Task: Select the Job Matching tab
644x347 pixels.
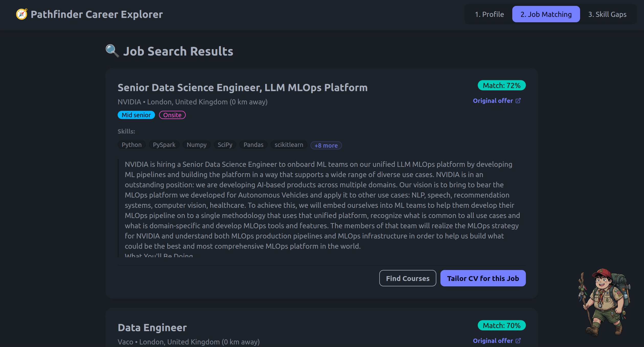Action: click(x=546, y=14)
